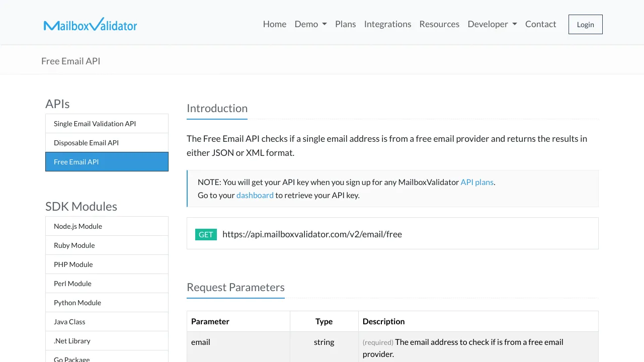Screen dimensions: 644x362
Task: Click the API endpoint URL text
Action: point(312,234)
